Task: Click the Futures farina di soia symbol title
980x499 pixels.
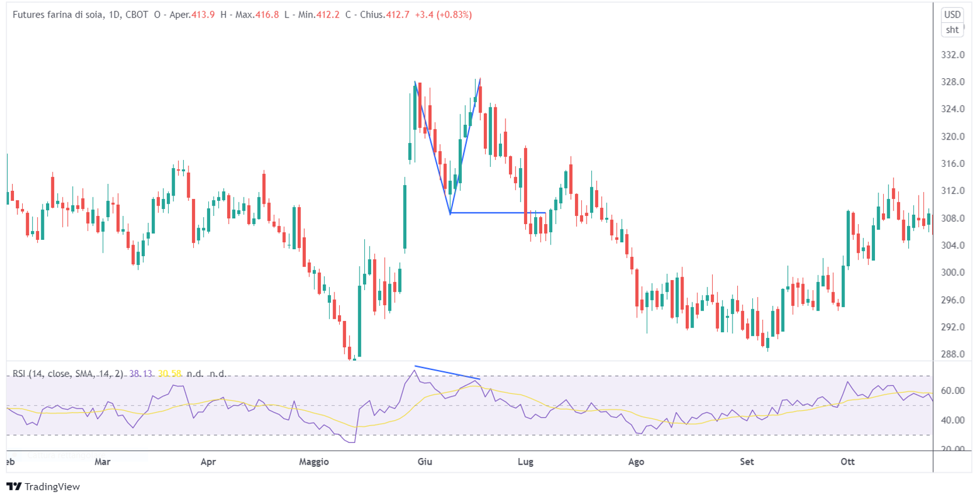Action: [58, 15]
